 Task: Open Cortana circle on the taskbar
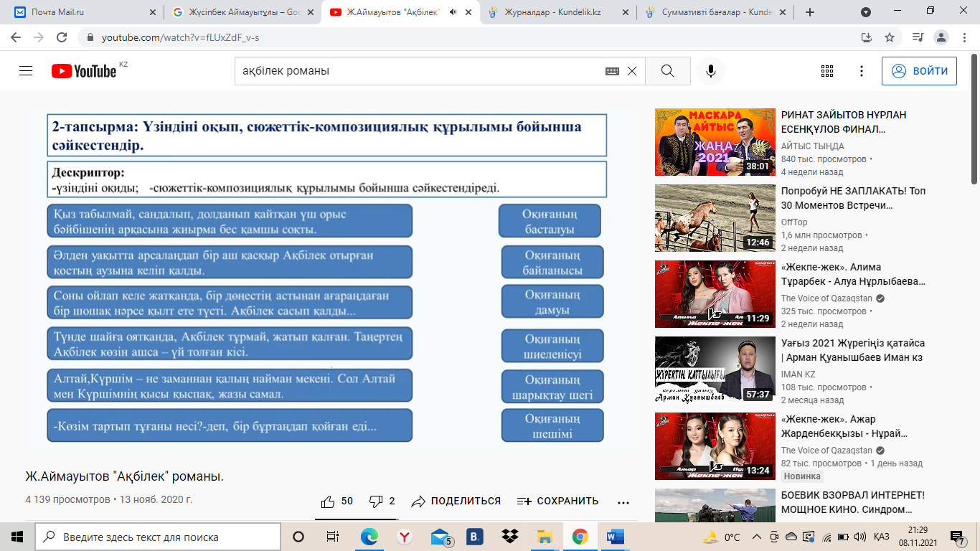click(x=298, y=537)
